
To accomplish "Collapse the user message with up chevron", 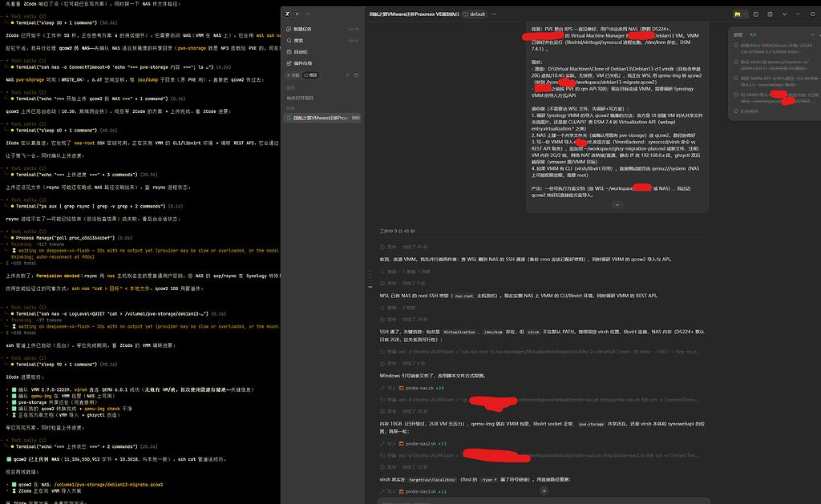I will click(x=617, y=205).
